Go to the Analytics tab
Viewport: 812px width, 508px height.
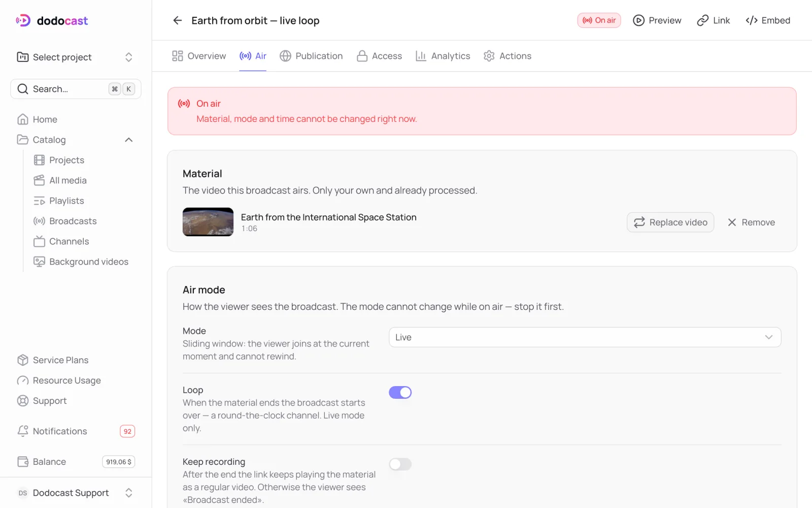tap(443, 56)
